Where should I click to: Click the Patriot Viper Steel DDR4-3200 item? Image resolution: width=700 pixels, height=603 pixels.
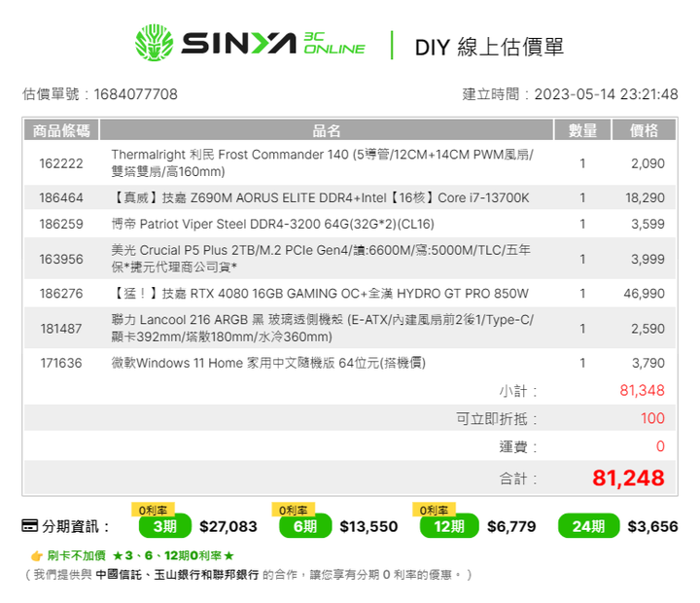273,224
